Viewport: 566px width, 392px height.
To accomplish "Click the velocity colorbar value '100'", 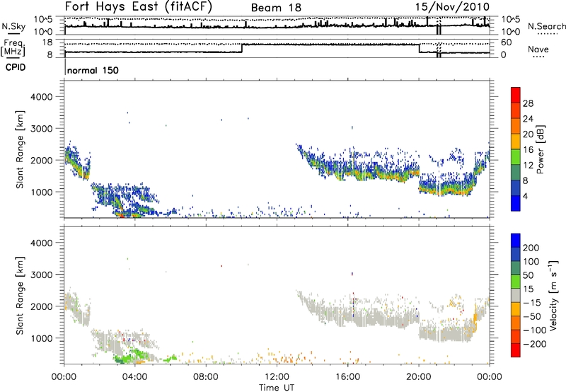I will click(531, 261).
